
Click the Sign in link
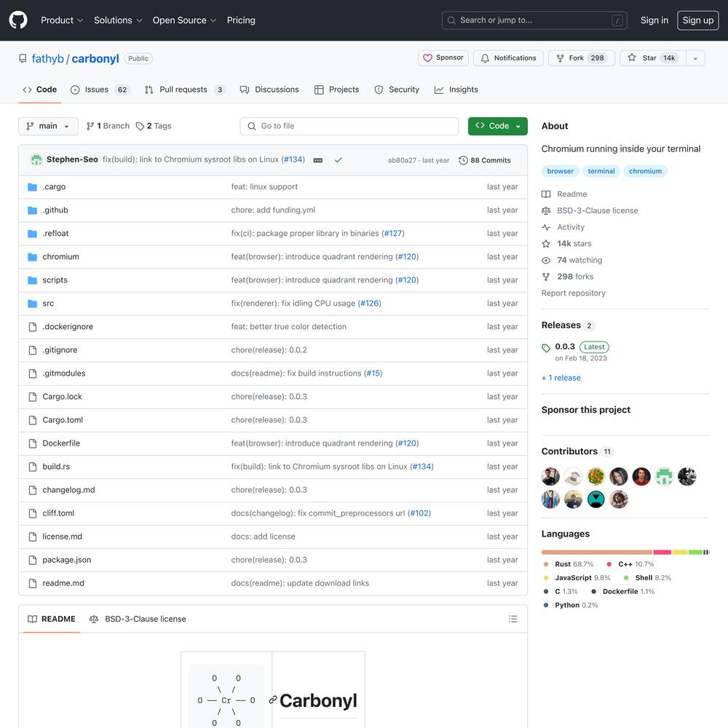pyautogui.click(x=654, y=20)
